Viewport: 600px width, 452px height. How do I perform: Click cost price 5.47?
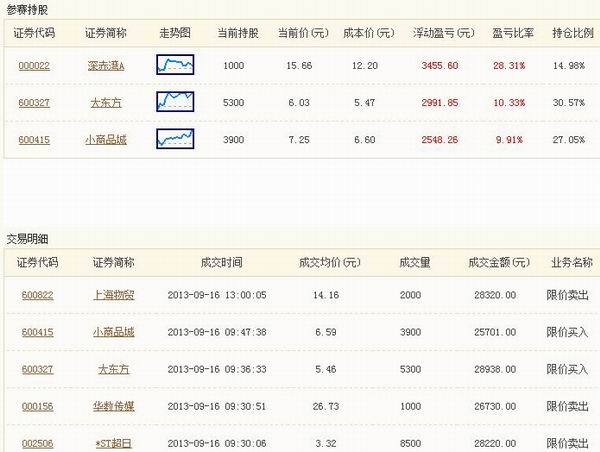click(365, 103)
